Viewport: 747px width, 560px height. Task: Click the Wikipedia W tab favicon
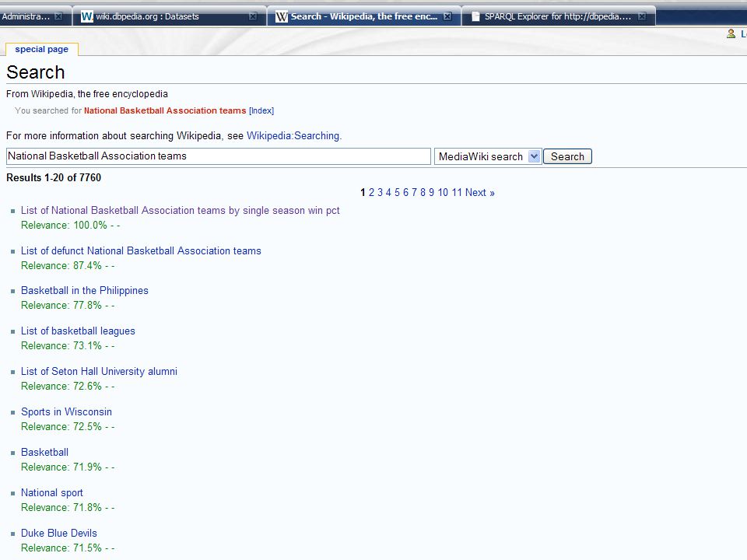tap(282, 16)
